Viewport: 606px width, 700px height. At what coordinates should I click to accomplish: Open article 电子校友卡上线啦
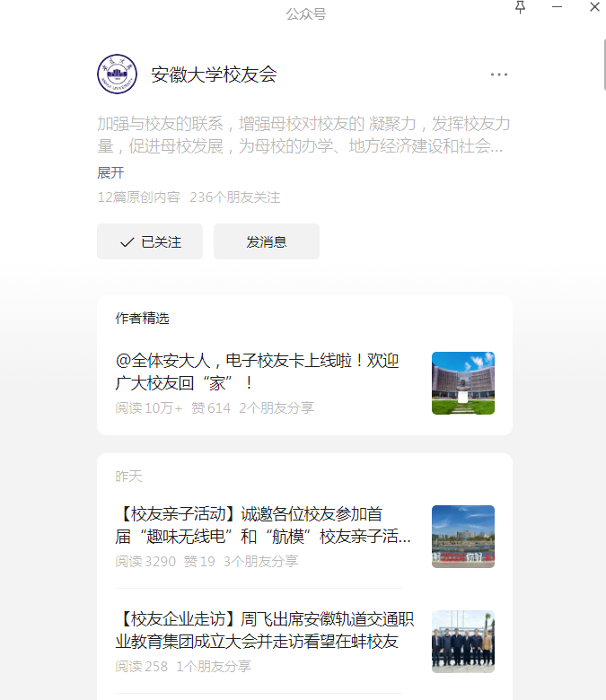point(258,372)
